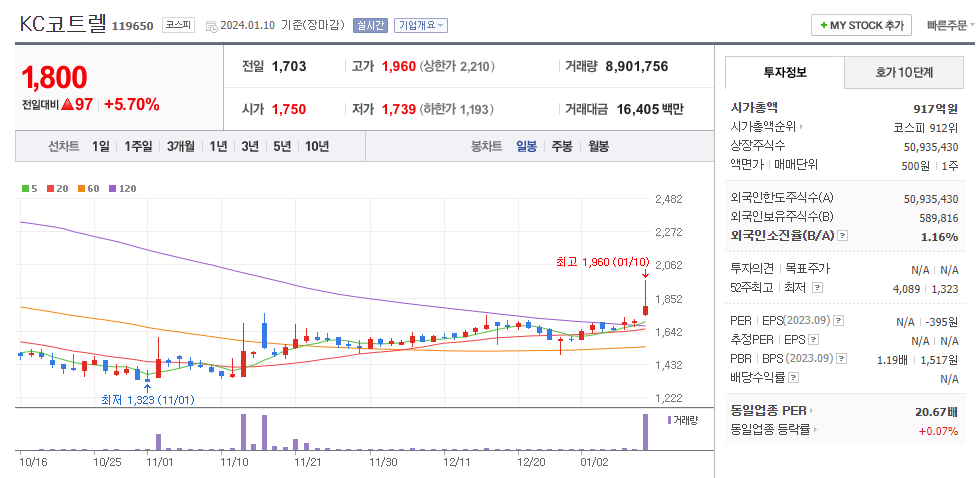Click the 저가 value 1,739
This screenshot has height=478, width=980.
[399, 109]
